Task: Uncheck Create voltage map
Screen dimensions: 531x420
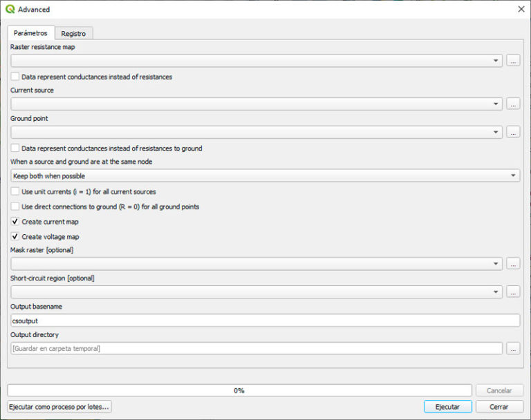Action: point(15,236)
